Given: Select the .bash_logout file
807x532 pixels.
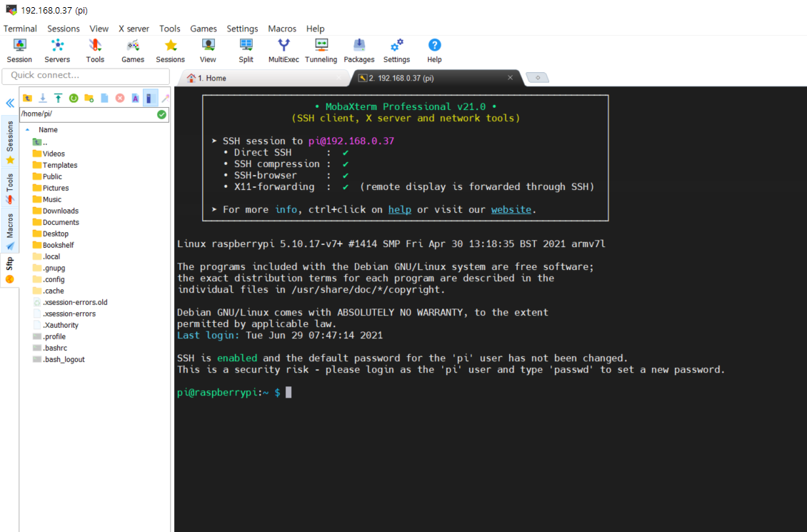Looking at the screenshot, I should point(59,359).
